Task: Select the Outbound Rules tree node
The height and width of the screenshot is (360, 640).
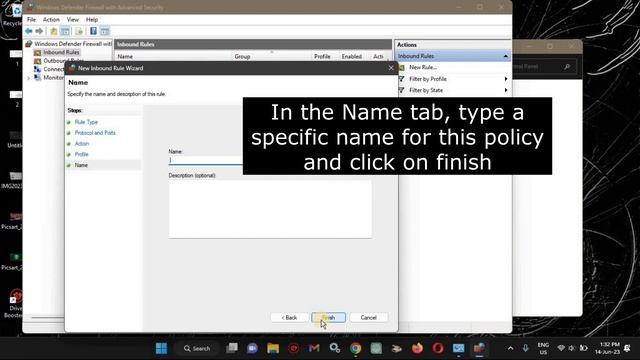Action: tap(63, 61)
